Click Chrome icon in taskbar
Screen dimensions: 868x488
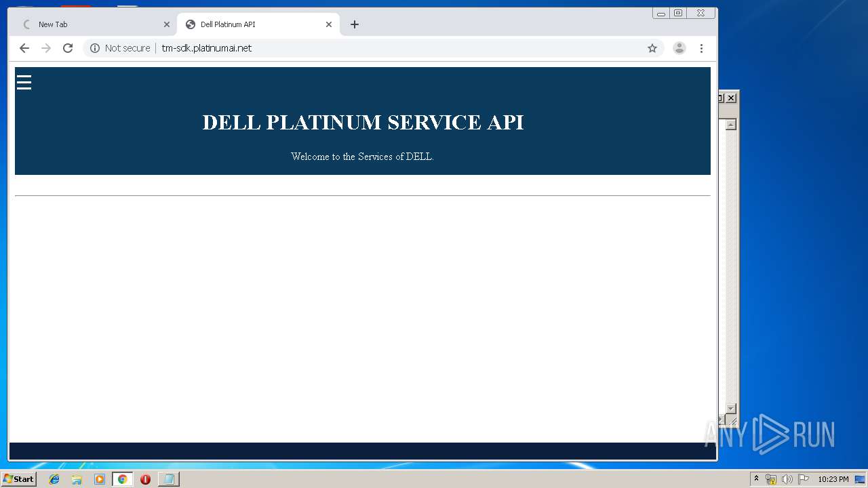point(122,479)
